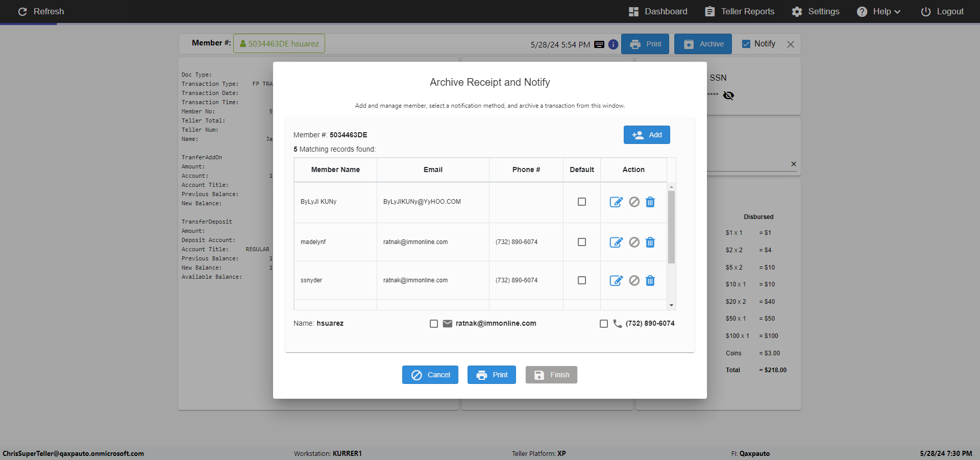Screen dimensions: 980x460
Task: Open Teller Reports
Action: [x=740, y=11]
